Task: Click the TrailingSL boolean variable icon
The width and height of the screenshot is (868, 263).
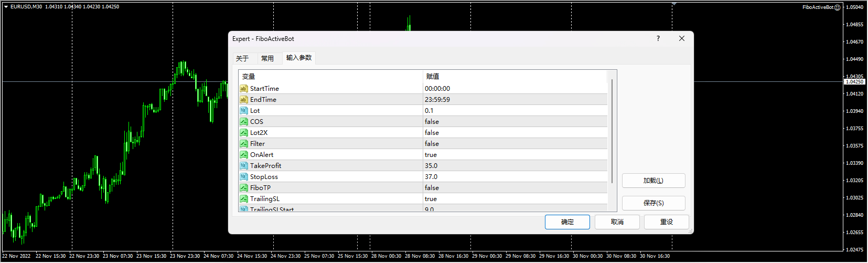Action: point(243,199)
